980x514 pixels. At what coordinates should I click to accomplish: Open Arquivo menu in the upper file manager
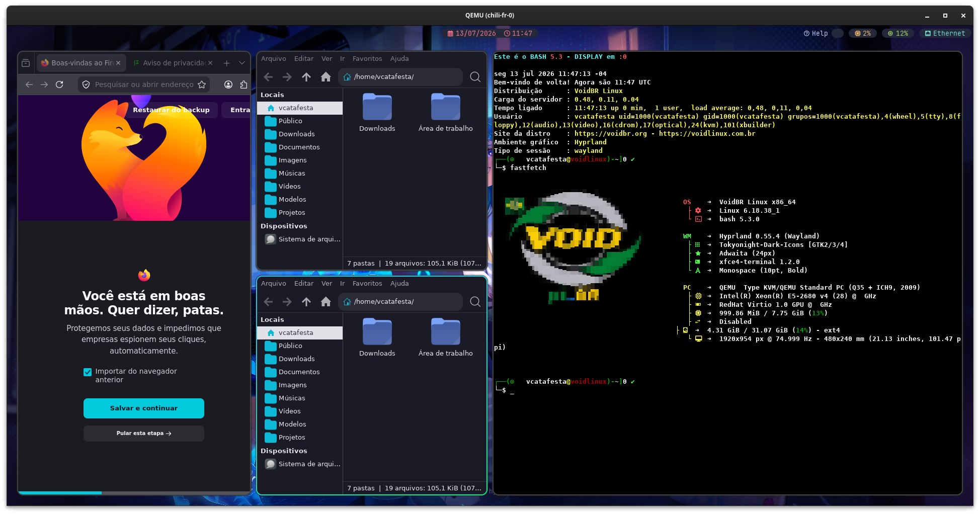click(x=274, y=59)
